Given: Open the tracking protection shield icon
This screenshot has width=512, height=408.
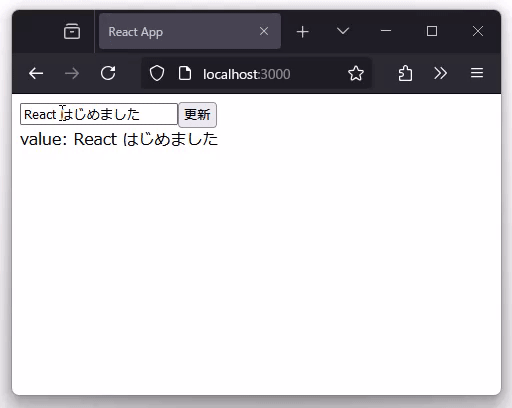Looking at the screenshot, I should click(x=157, y=73).
